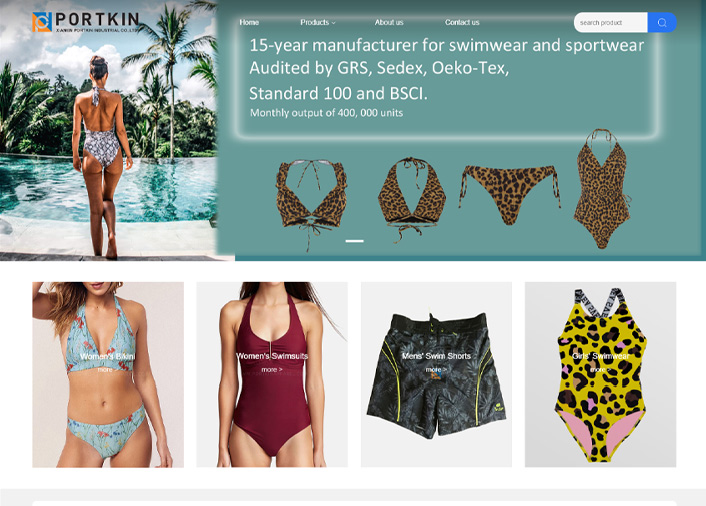Select the white carousel slide indicator

click(354, 241)
